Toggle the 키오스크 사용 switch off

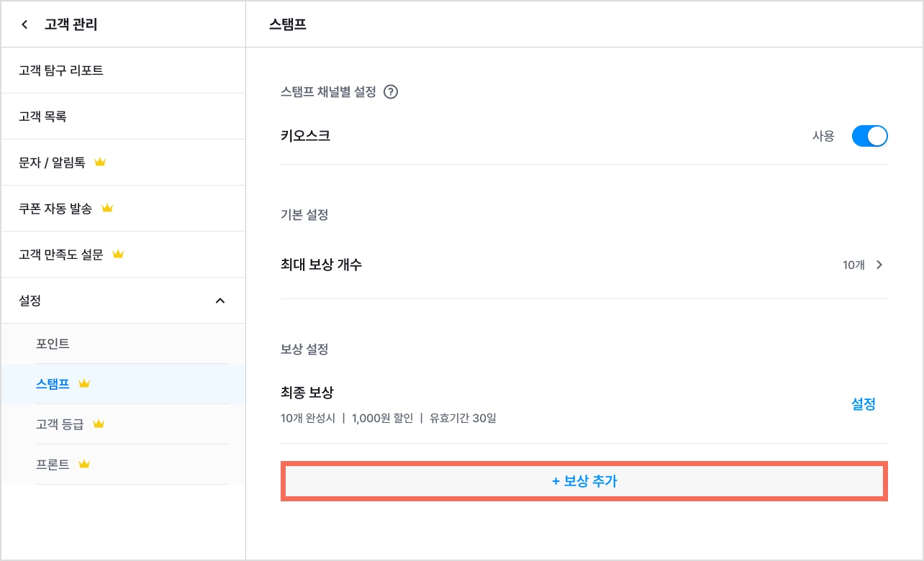(869, 136)
